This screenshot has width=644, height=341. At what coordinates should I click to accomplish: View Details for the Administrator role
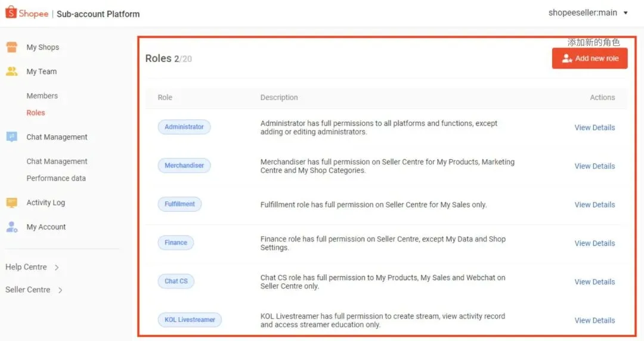click(x=595, y=128)
